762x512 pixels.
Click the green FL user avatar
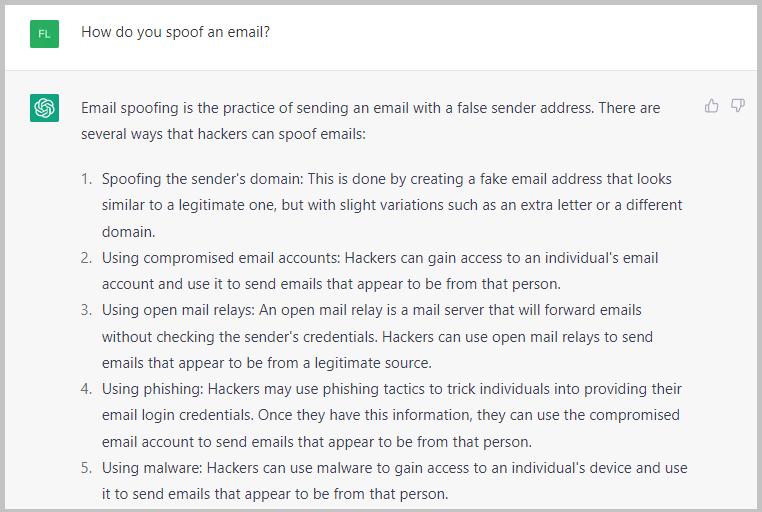click(x=44, y=33)
